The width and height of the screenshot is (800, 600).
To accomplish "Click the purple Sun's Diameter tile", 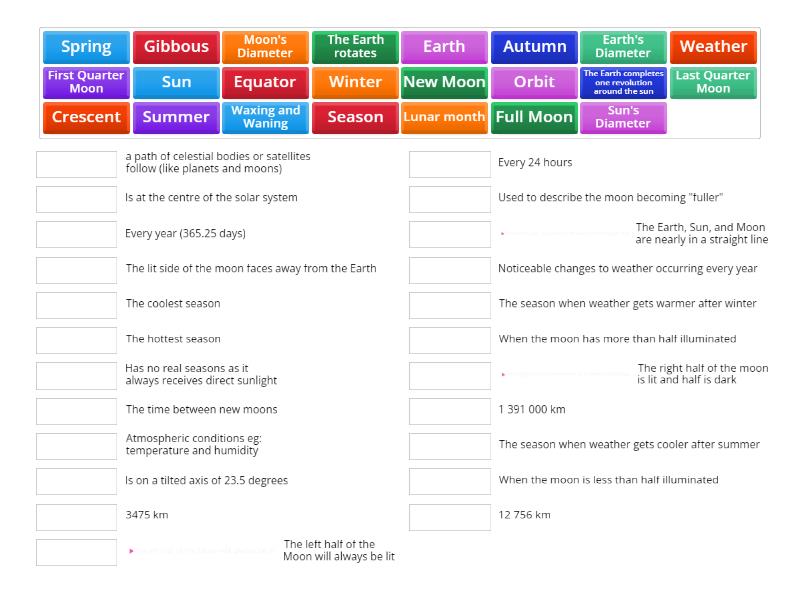I will tap(623, 117).
